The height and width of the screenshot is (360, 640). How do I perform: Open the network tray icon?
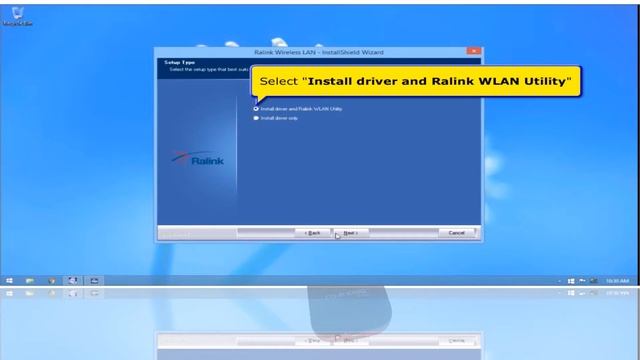[594, 281]
